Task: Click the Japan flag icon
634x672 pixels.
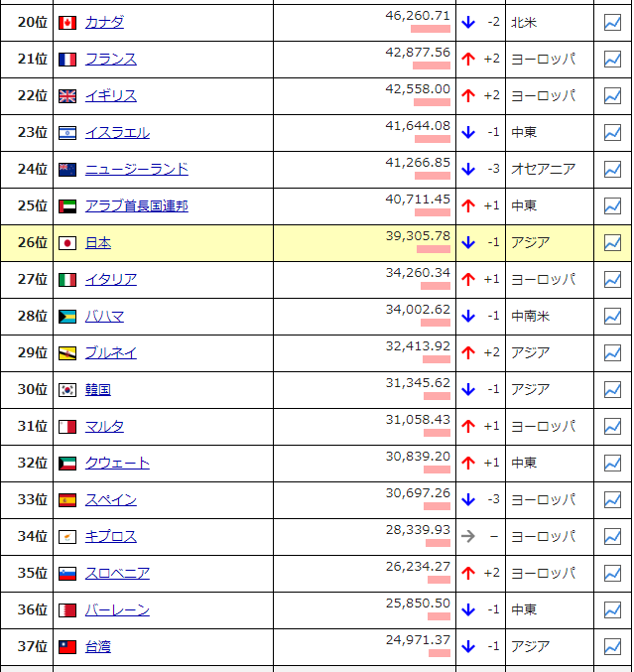Action: 67,243
